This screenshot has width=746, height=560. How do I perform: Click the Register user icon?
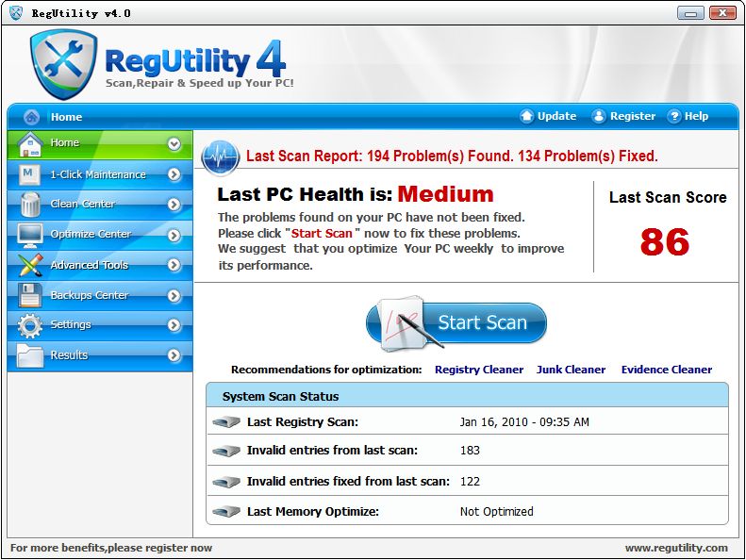point(599,116)
